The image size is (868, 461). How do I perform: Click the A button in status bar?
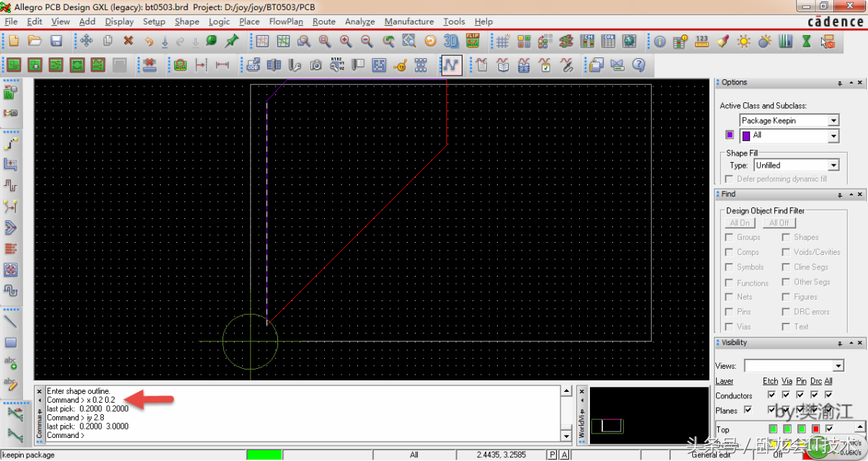[x=565, y=455]
